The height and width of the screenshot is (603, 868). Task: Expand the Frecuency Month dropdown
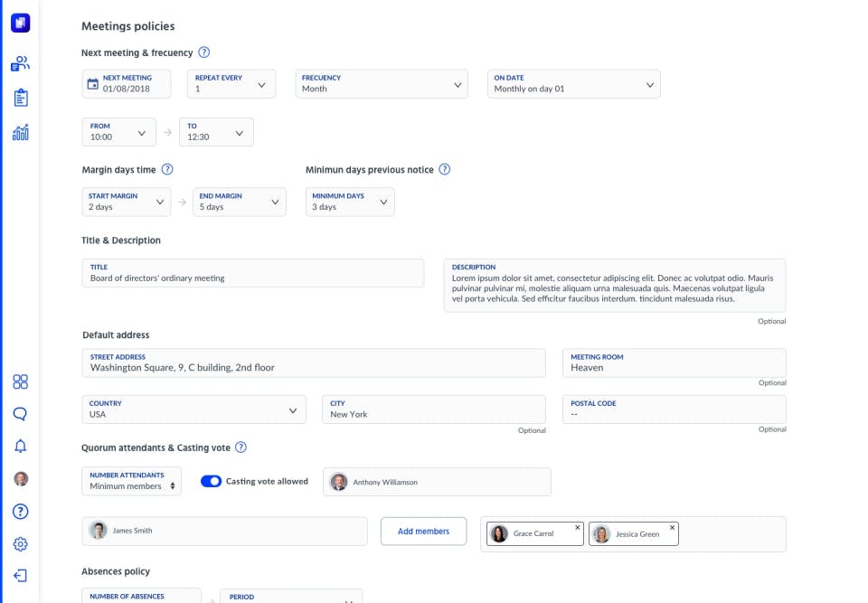(382, 83)
